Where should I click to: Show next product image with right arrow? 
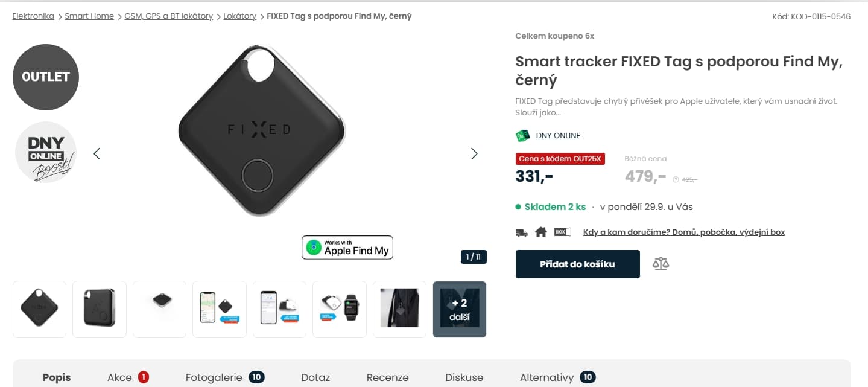click(x=474, y=154)
